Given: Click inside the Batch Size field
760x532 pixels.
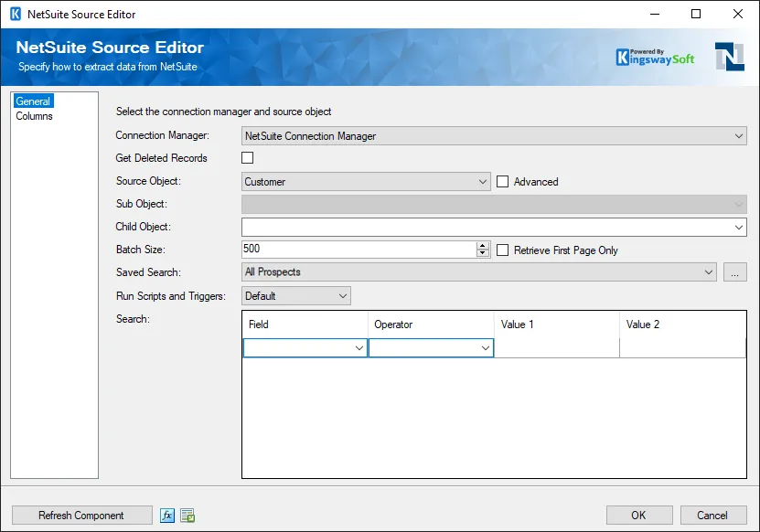Looking at the screenshot, I should click(x=357, y=250).
